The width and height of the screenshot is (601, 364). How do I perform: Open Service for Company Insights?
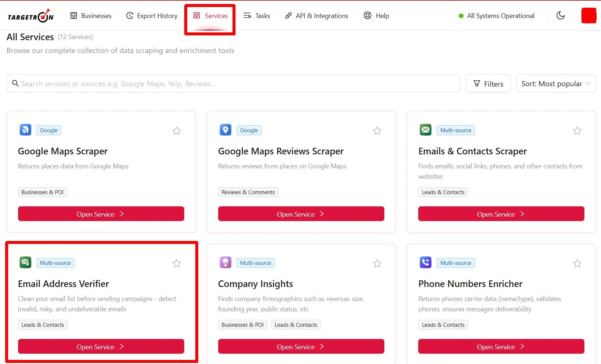[301, 347]
